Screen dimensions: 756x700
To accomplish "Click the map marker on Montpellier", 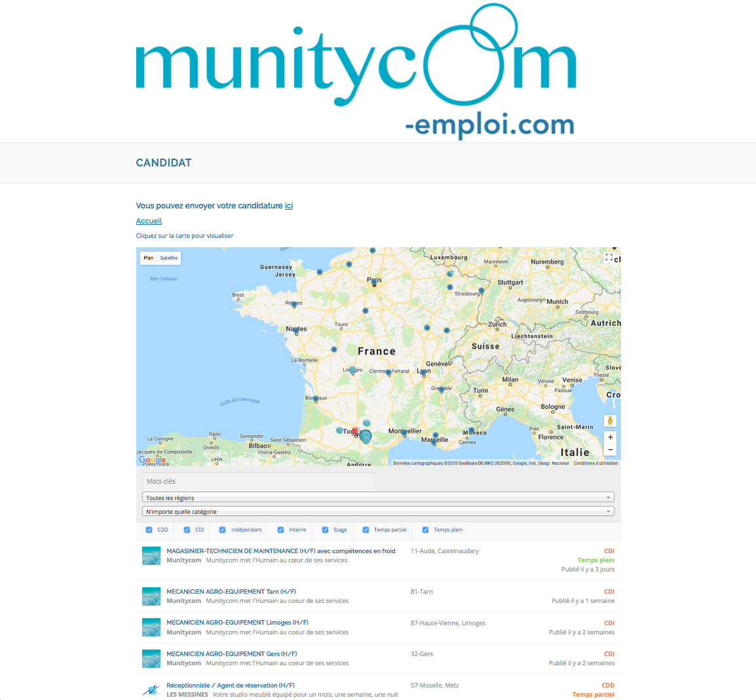I will 404,433.
